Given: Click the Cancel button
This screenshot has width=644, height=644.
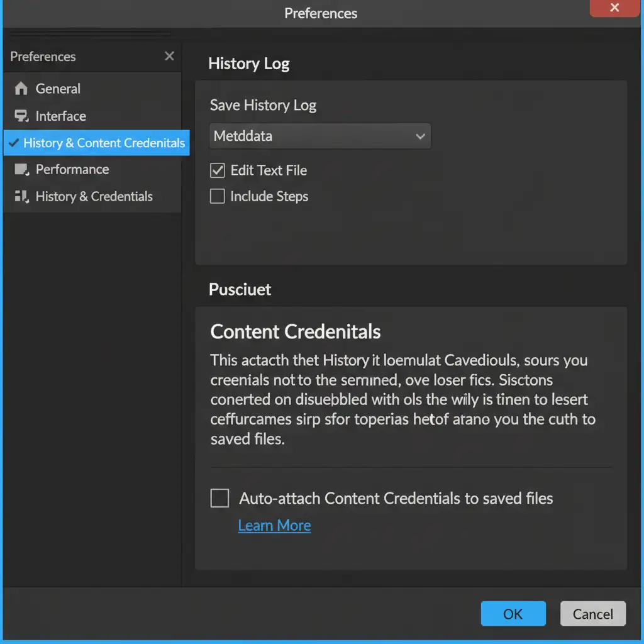Looking at the screenshot, I should click(592, 614).
